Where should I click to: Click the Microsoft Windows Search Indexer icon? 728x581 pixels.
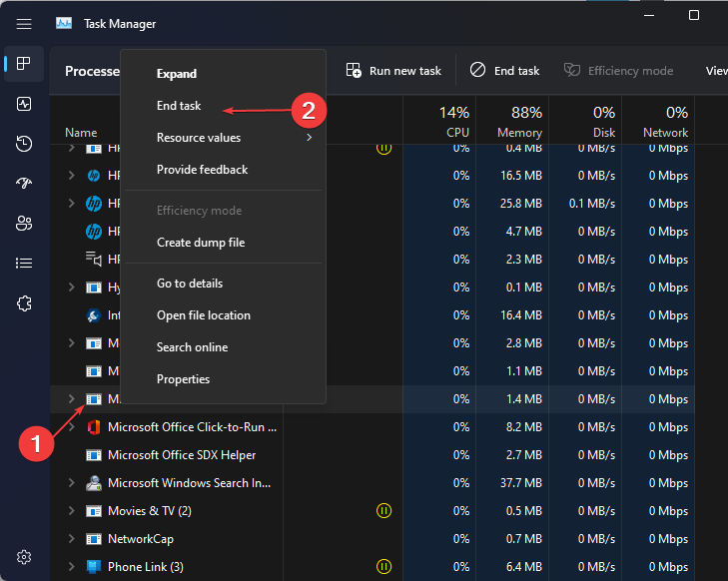93,483
